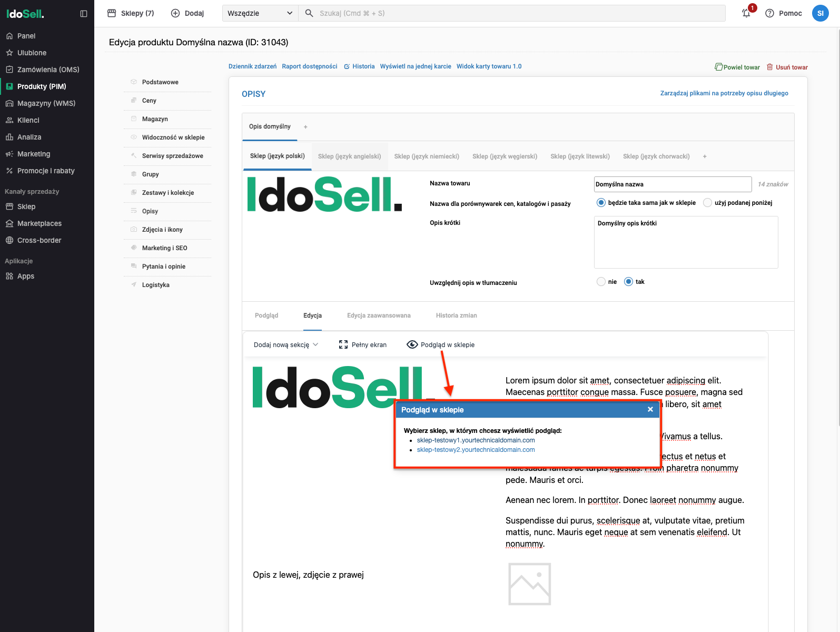The height and width of the screenshot is (632, 840).
Task: Open sklep-testowy1.yourtechnicaldomain.com preview link
Action: (476, 440)
